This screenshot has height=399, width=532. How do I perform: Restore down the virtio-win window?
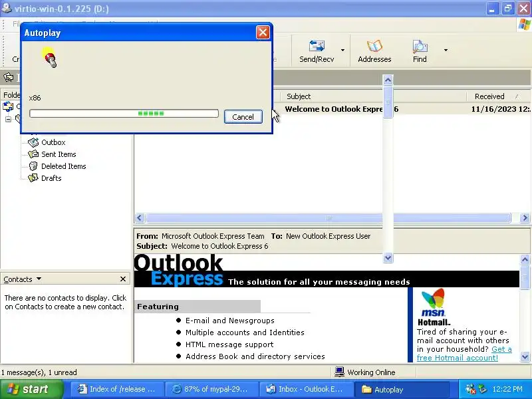(x=508, y=9)
